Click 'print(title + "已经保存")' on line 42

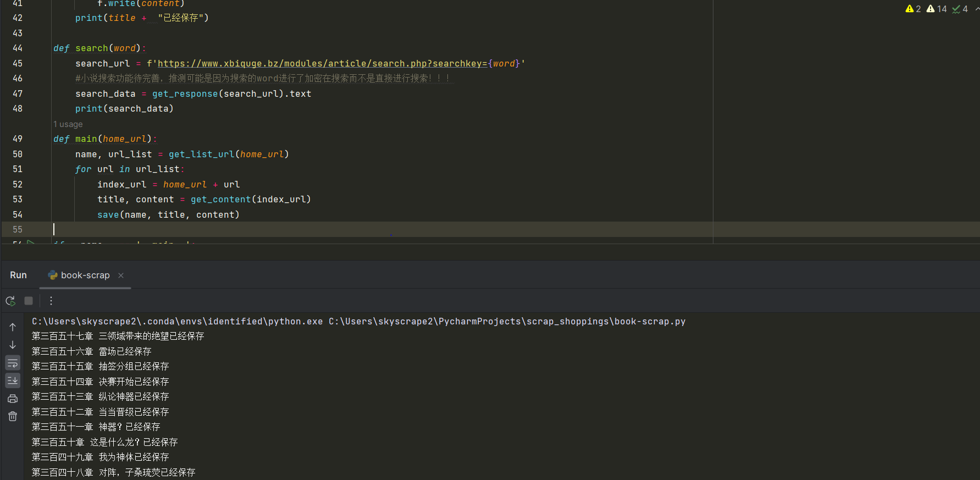(142, 18)
